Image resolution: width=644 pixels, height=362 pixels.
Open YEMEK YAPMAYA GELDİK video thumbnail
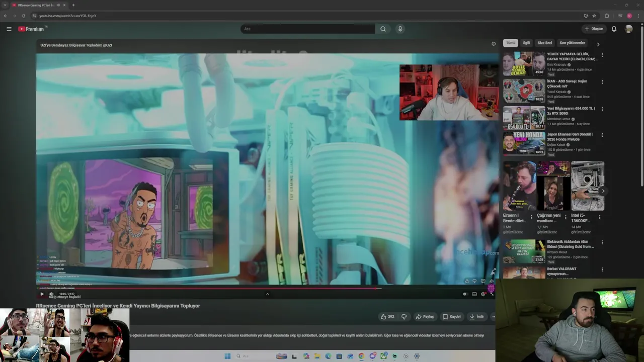(x=524, y=64)
